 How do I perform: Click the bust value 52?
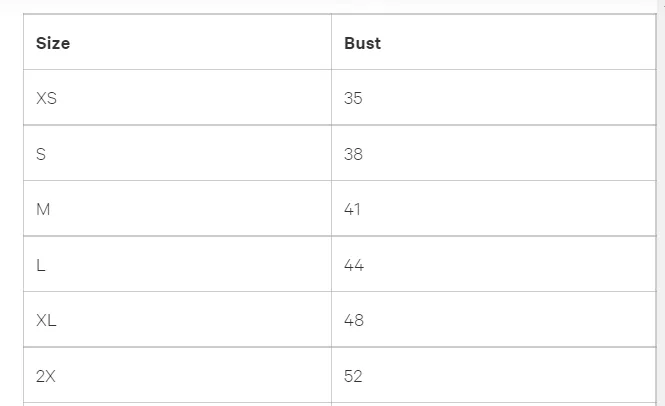click(x=353, y=376)
